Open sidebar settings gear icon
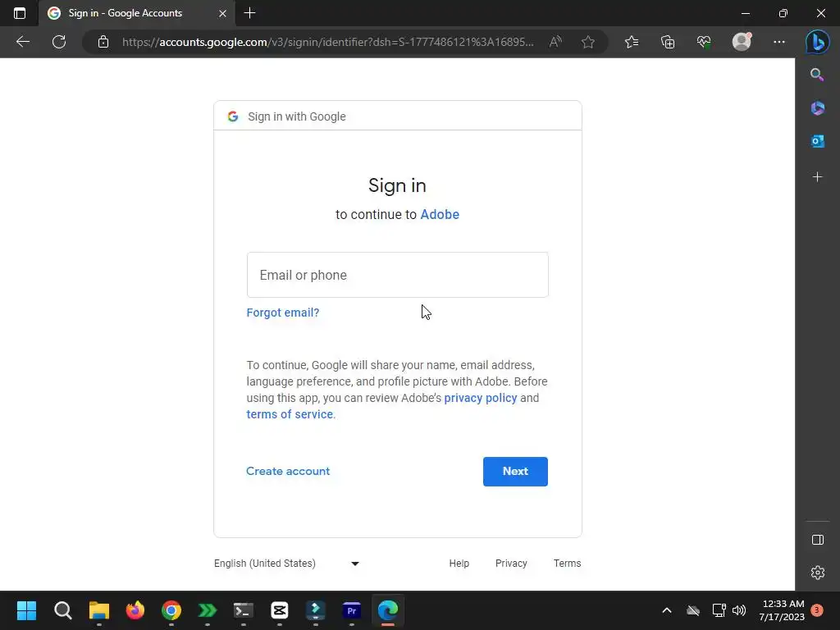 818,573
